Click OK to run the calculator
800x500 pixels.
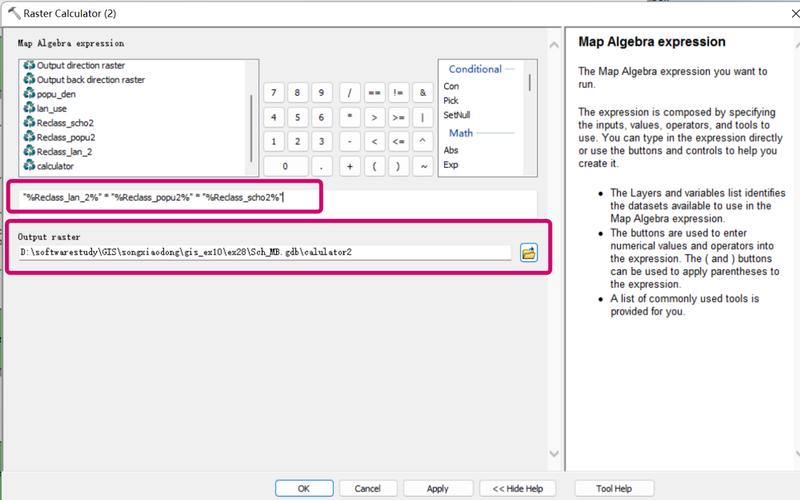[x=303, y=488]
